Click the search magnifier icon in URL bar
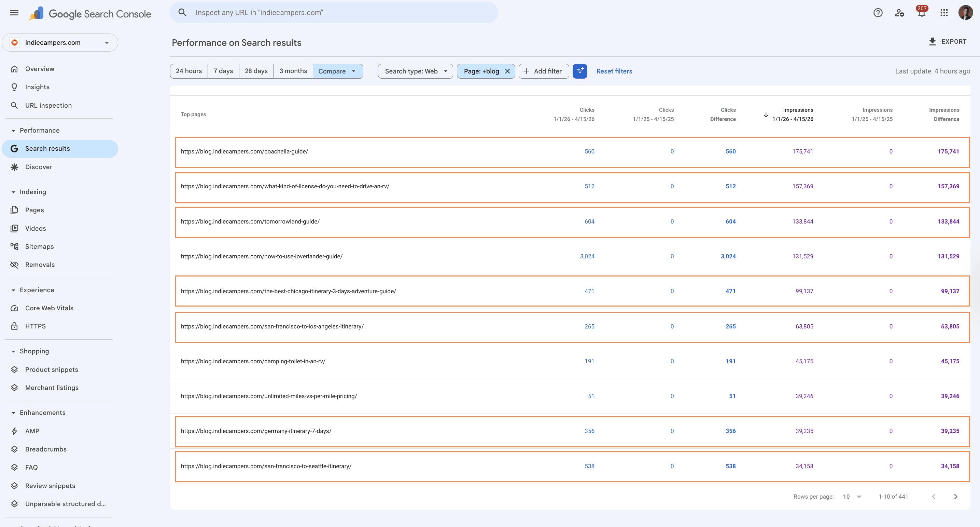Image resolution: width=980 pixels, height=527 pixels. pos(182,13)
